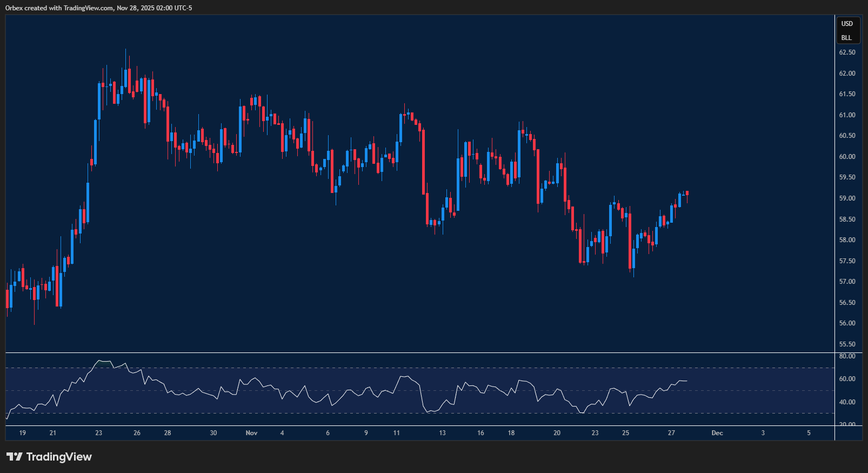Select the Nov label on time axis

tap(251, 433)
